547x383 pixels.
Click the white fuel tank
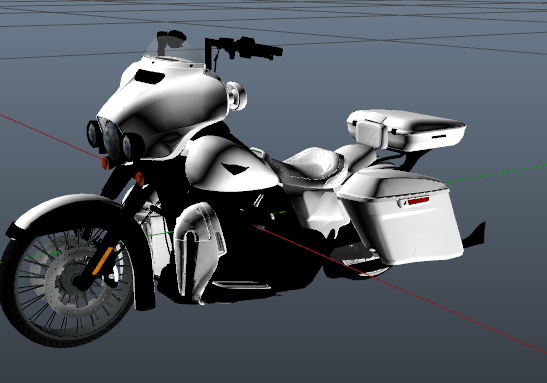[228, 164]
